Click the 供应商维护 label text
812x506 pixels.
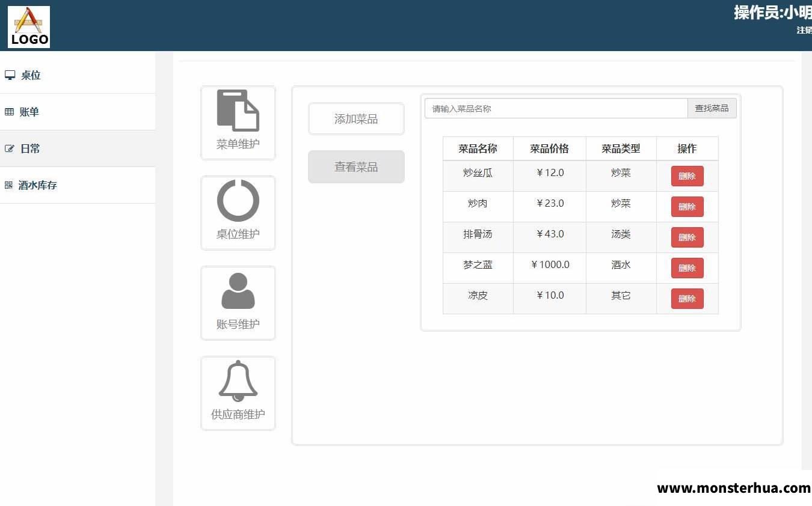238,415
